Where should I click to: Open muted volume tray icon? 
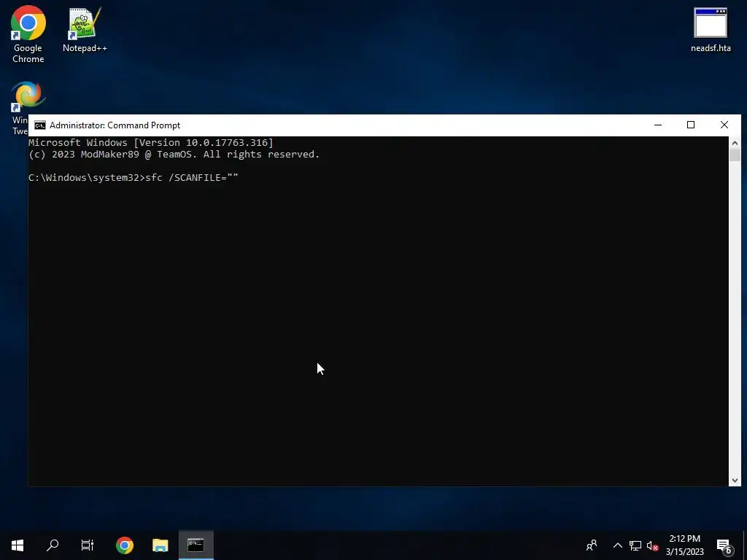pyautogui.click(x=652, y=545)
